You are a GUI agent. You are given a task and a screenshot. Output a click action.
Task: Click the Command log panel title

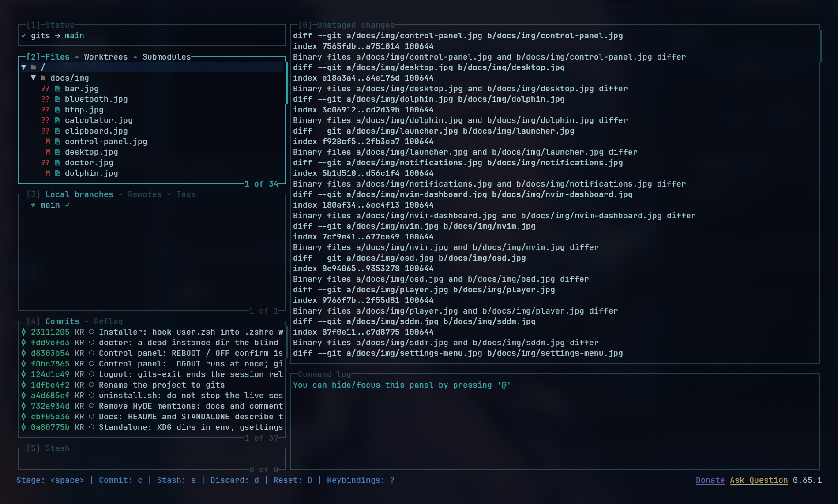tap(324, 374)
